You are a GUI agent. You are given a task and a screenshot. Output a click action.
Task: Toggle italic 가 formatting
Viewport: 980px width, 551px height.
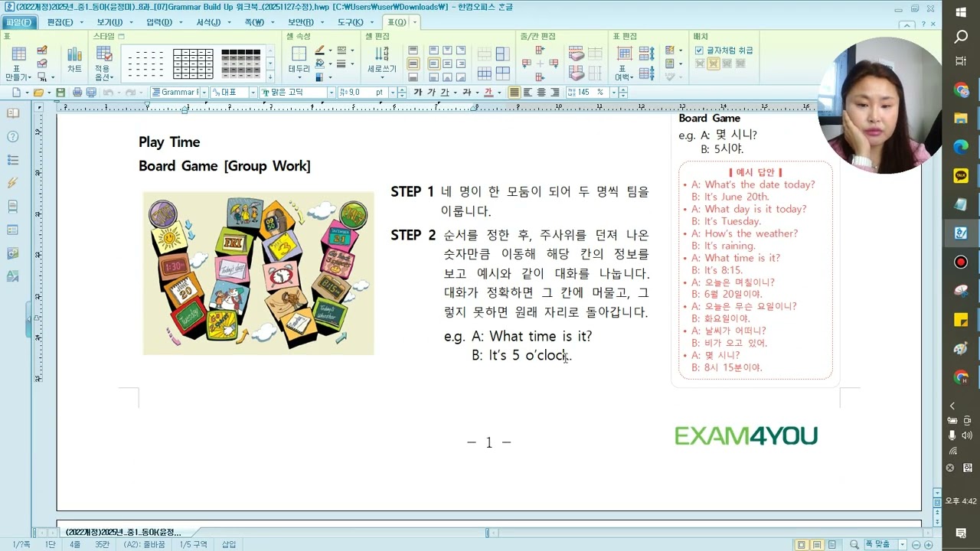(432, 92)
